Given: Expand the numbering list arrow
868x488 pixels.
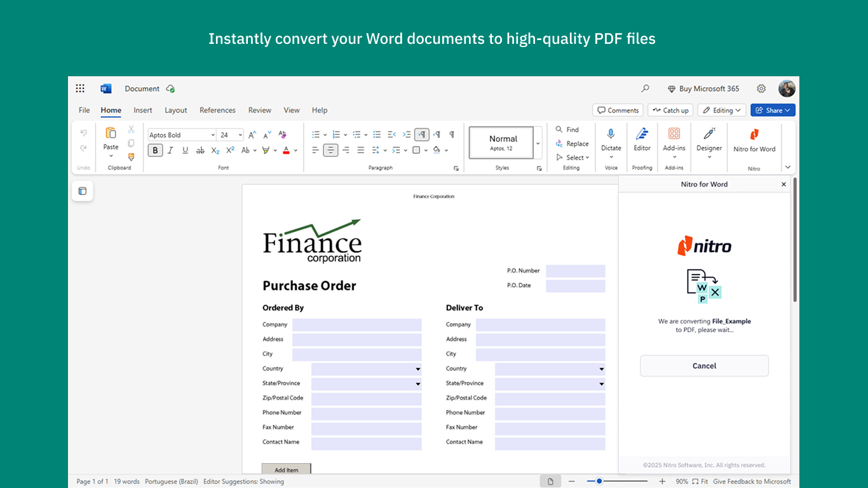Looking at the screenshot, I should click(346, 135).
